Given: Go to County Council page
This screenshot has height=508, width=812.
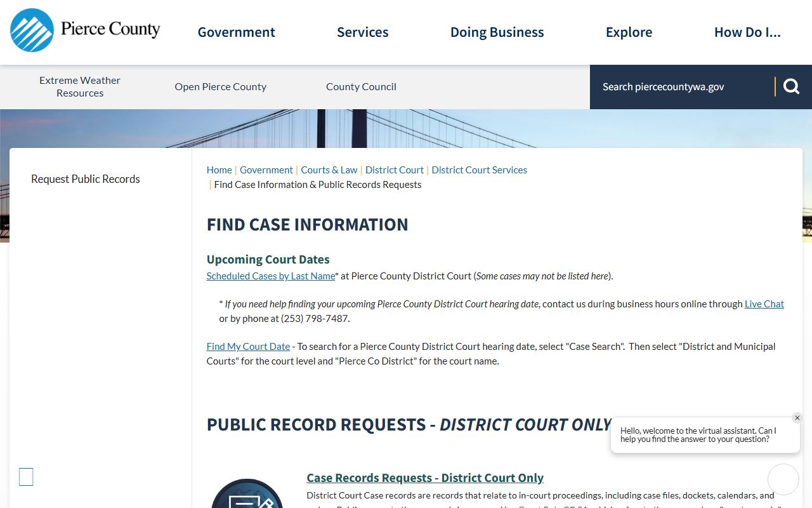Looking at the screenshot, I should [361, 86].
